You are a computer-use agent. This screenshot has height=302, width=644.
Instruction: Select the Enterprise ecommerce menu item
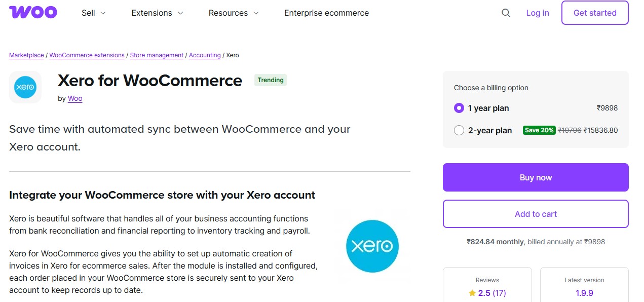pos(326,13)
